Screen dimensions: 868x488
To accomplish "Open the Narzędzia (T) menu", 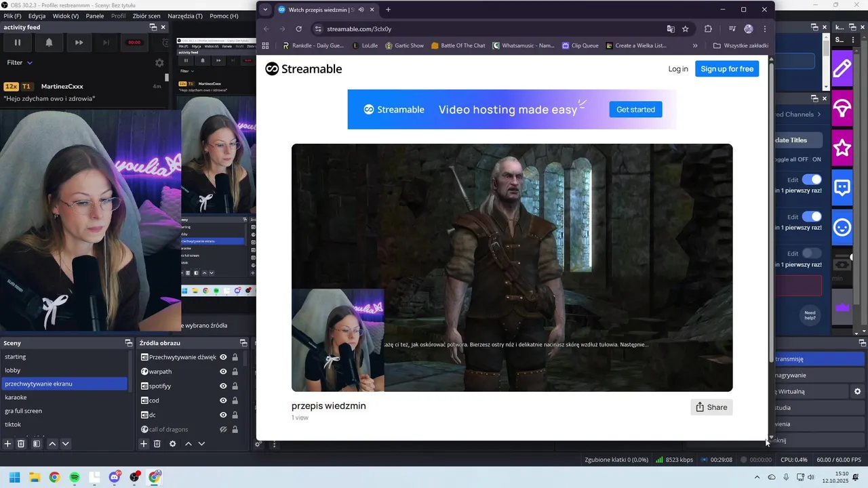I will (x=186, y=16).
